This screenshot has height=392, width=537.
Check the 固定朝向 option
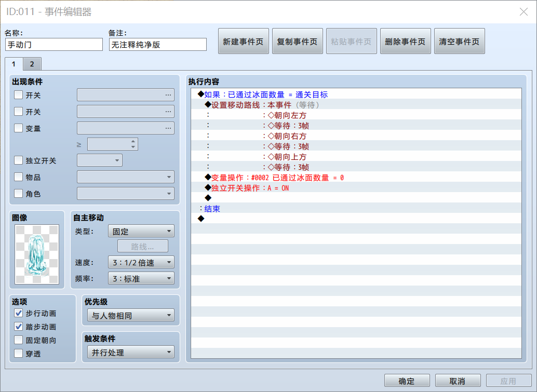(x=19, y=340)
